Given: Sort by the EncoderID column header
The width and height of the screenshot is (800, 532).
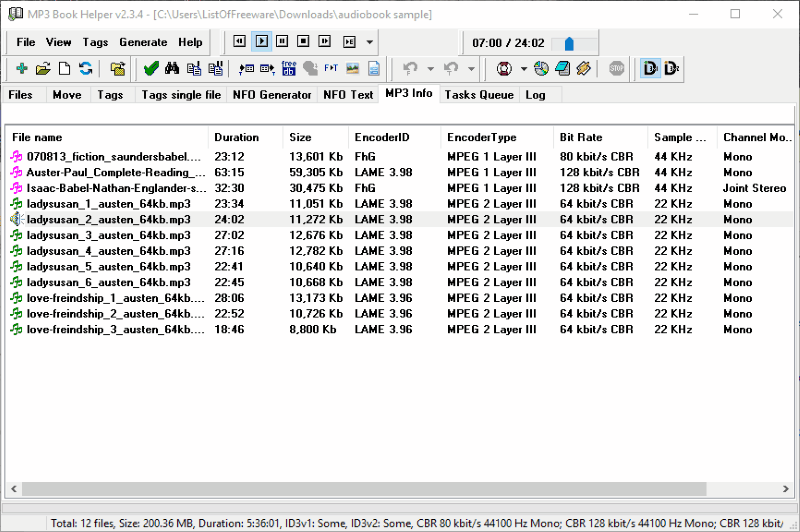Looking at the screenshot, I should point(394,137).
